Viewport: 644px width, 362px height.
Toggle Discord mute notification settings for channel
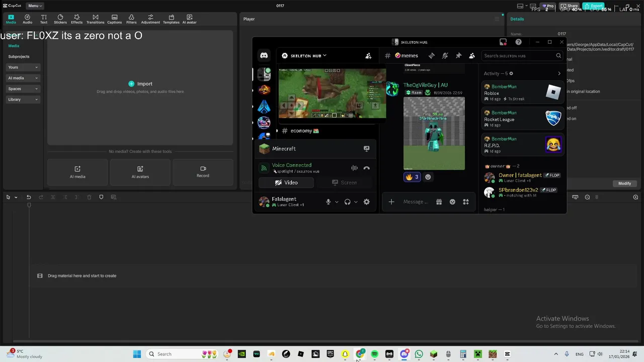pyautogui.click(x=445, y=56)
